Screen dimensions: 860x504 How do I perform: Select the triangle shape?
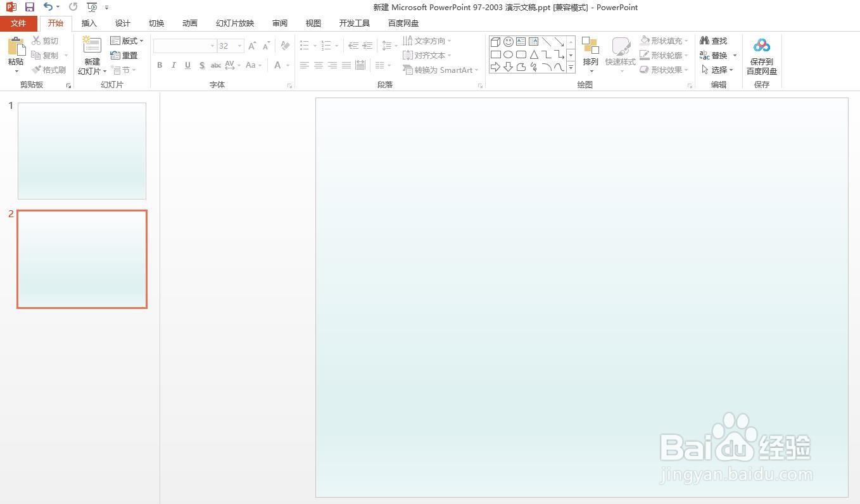click(533, 54)
